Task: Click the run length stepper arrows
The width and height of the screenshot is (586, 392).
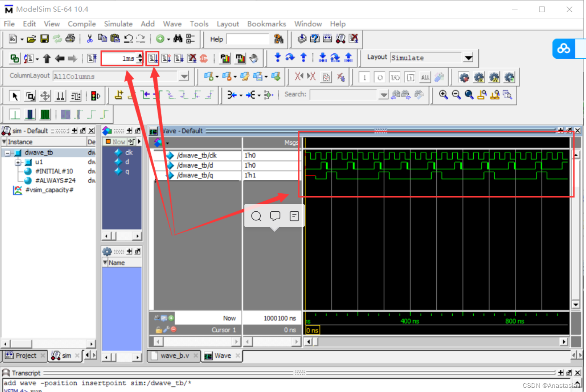Action: (140, 58)
